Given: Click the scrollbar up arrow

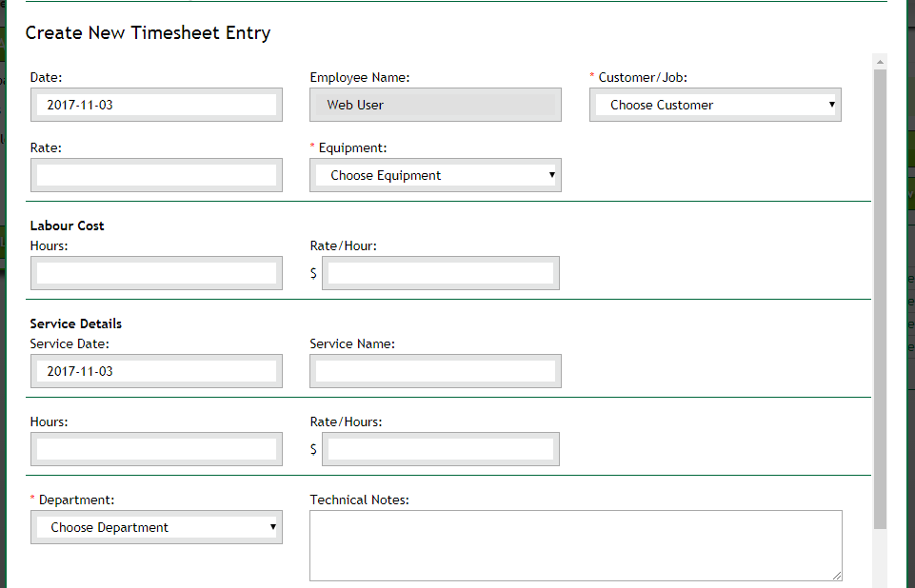Looking at the screenshot, I should (880, 62).
